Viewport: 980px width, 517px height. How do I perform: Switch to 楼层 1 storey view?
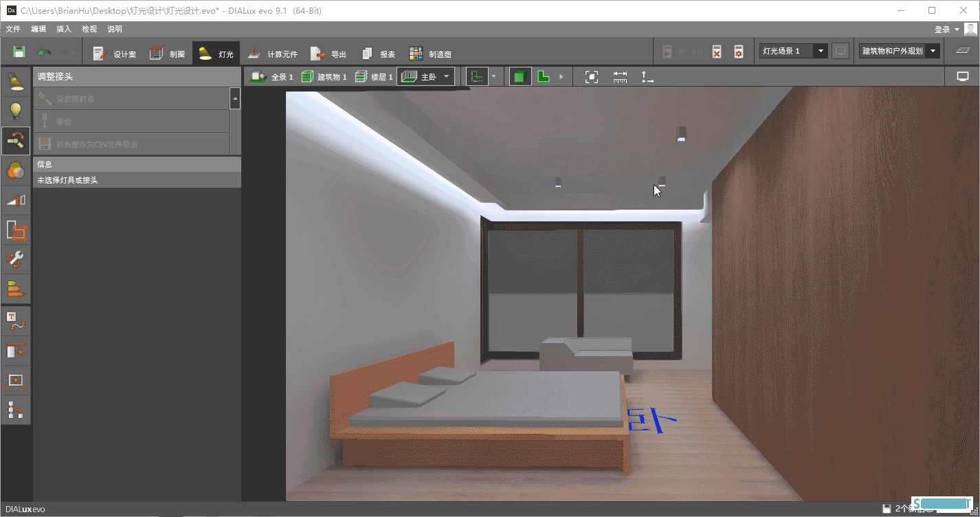(375, 77)
